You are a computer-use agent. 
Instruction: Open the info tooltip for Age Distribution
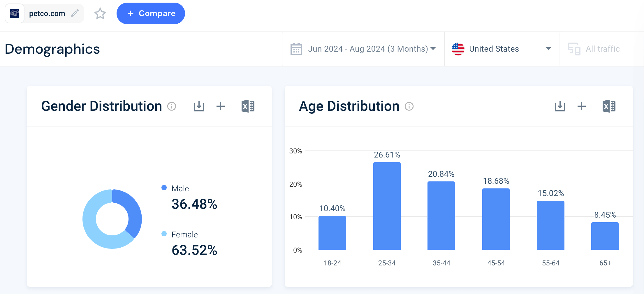tap(409, 106)
